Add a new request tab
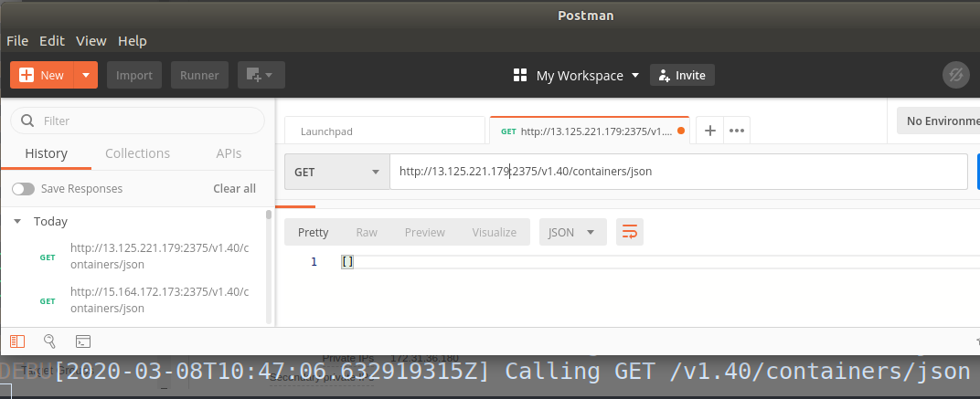The image size is (980, 399). pyautogui.click(x=710, y=131)
